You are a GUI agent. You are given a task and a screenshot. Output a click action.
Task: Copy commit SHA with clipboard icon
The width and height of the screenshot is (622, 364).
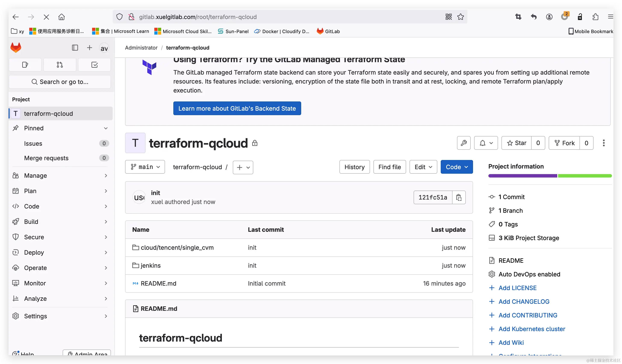point(459,197)
